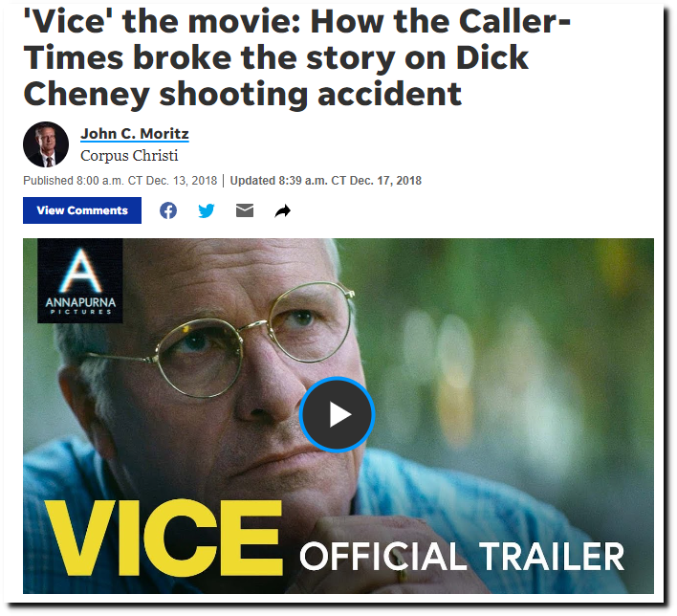Open John C. Moritz's avatar photo
This screenshot has height=616, width=677.
click(46, 144)
